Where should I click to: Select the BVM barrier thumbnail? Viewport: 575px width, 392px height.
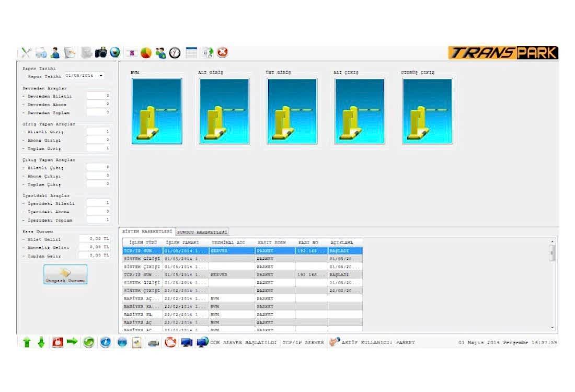(157, 111)
